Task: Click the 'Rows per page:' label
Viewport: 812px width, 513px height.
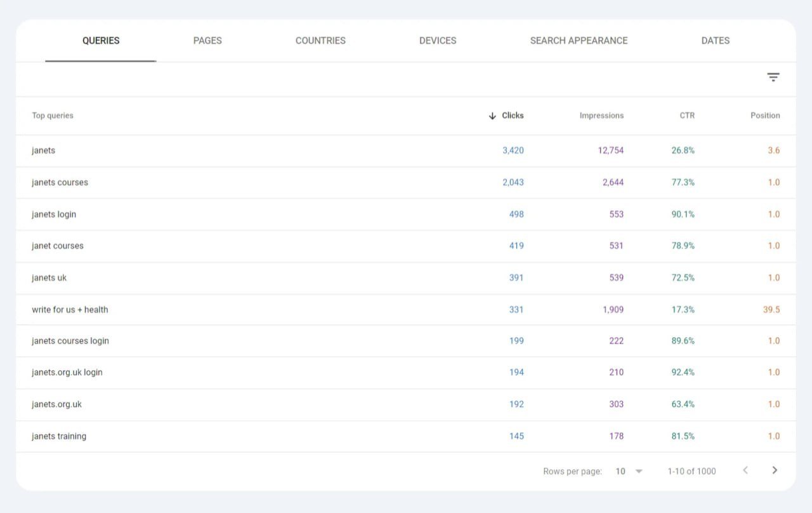Action: 572,471
